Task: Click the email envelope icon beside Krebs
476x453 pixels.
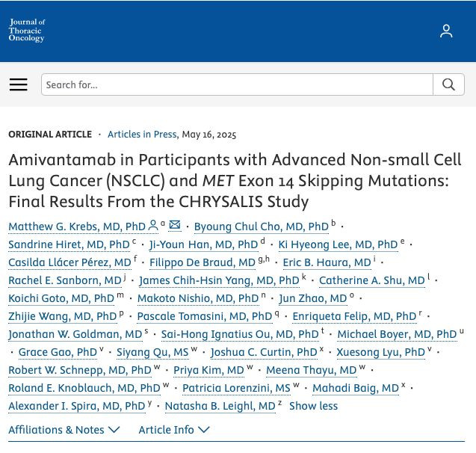Action: 175,225
